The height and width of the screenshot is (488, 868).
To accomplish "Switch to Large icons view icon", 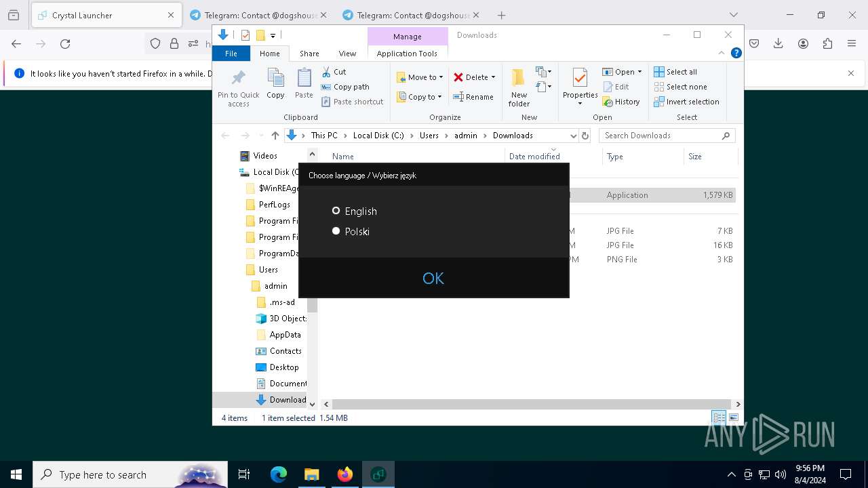I will (x=734, y=418).
